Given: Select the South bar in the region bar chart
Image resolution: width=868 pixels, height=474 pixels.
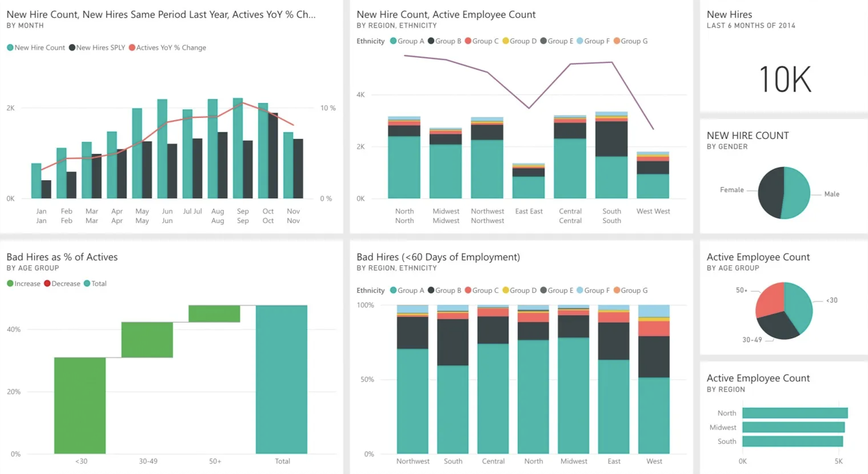Looking at the screenshot, I should (792, 441).
